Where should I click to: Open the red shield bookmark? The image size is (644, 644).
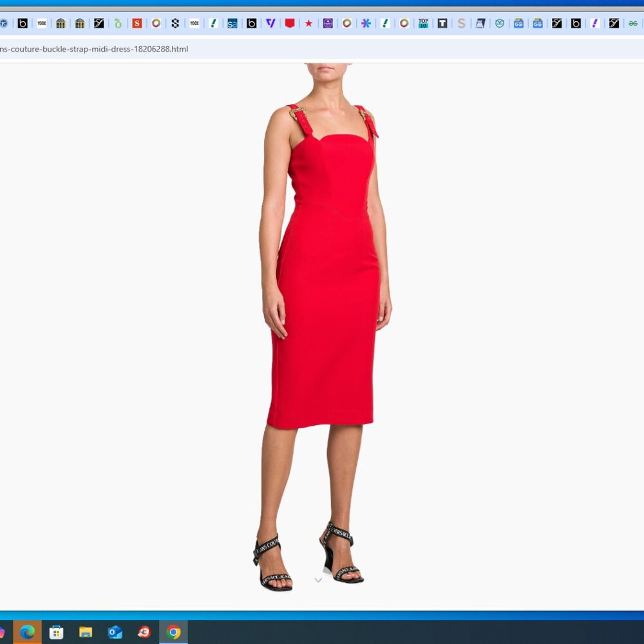[x=290, y=23]
